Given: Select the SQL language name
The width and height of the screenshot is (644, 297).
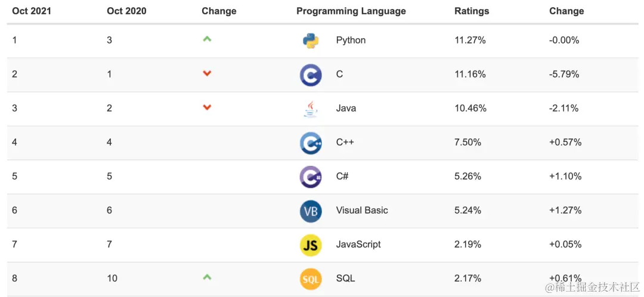Looking at the screenshot, I should (345, 279).
